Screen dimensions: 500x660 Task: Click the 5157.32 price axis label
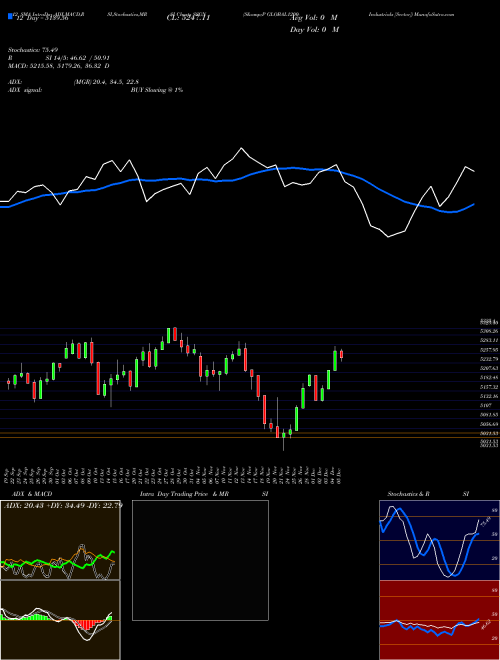pos(489,387)
